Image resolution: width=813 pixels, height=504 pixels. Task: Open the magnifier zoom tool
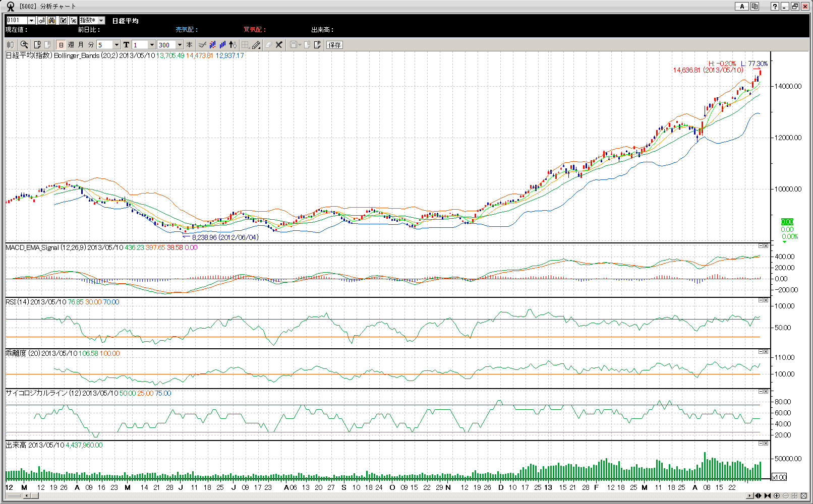point(24,45)
